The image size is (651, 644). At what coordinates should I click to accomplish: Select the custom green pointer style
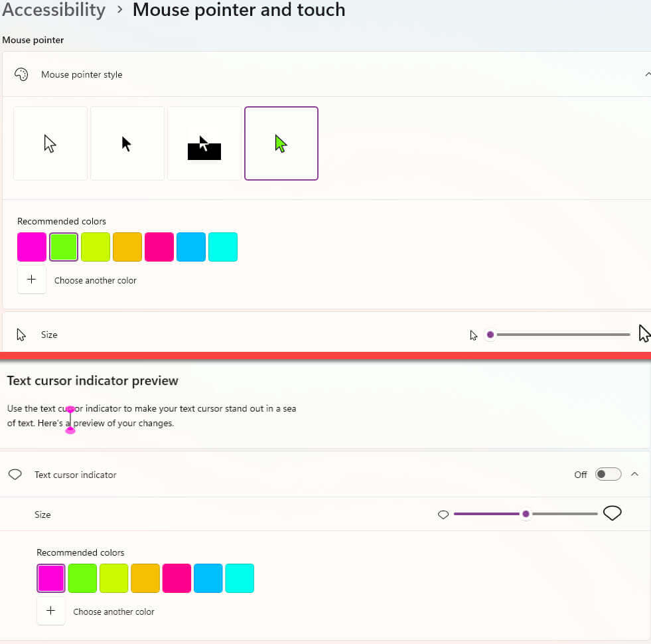point(281,143)
